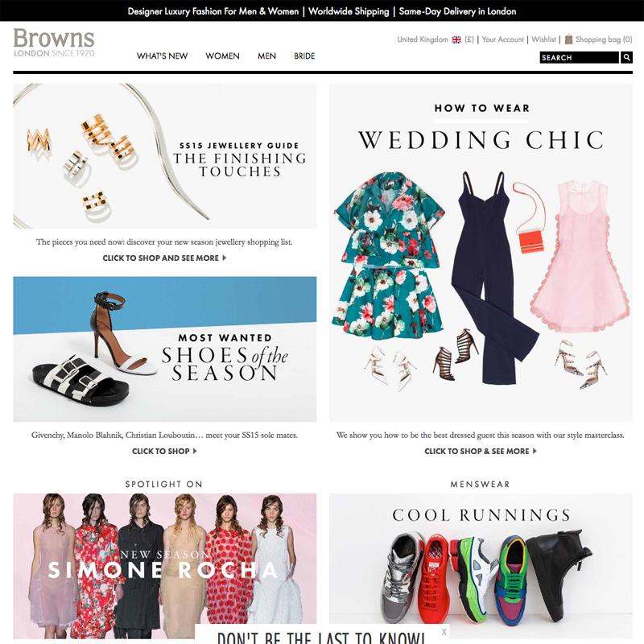
Task: Click the arrow next to Click to Shop
Action: (195, 451)
